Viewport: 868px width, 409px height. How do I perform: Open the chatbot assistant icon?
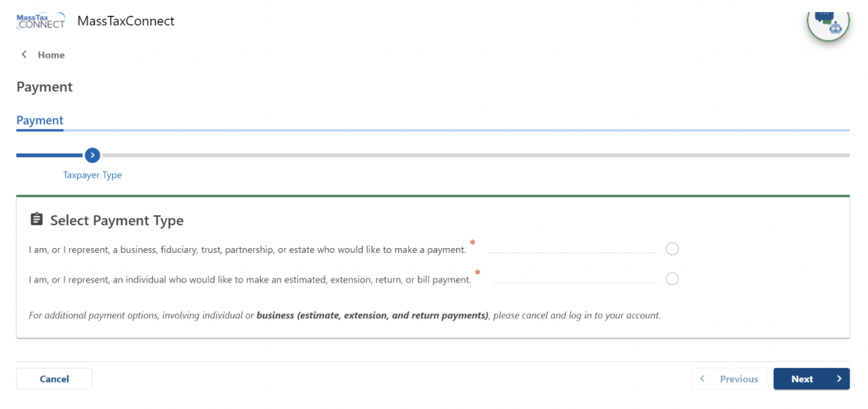tap(828, 22)
